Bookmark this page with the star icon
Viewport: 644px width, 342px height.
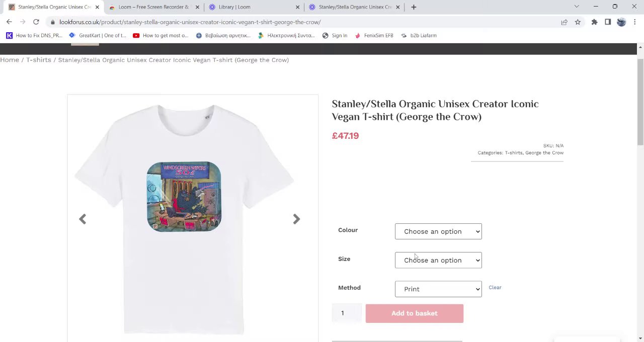click(578, 22)
